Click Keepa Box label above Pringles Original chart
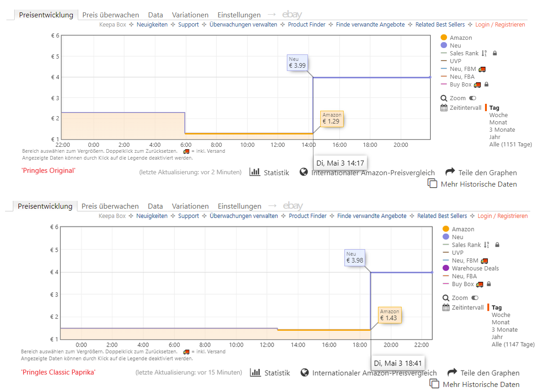Screen dimensions: 539x392 coord(113,25)
